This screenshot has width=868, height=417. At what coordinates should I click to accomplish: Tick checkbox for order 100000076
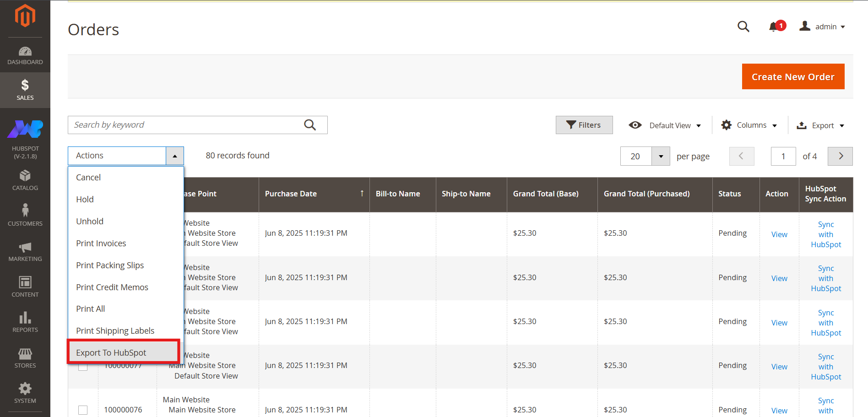(x=83, y=410)
